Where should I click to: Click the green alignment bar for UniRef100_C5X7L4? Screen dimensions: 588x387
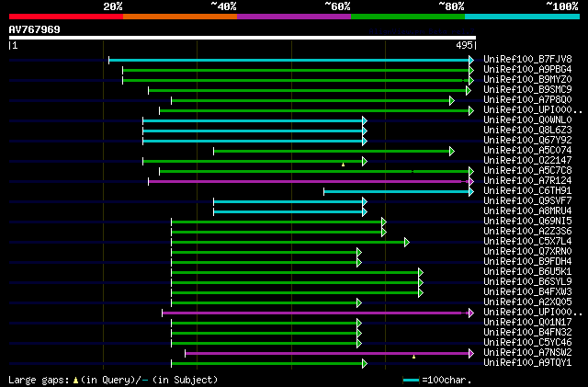288,243
